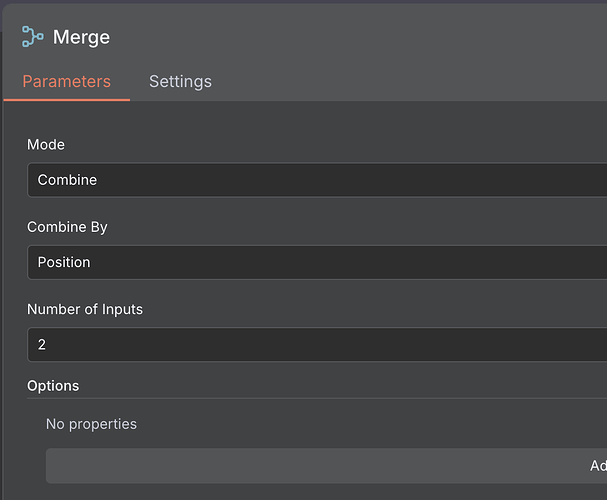
Task: Click the Merge node title text
Action: click(x=81, y=38)
